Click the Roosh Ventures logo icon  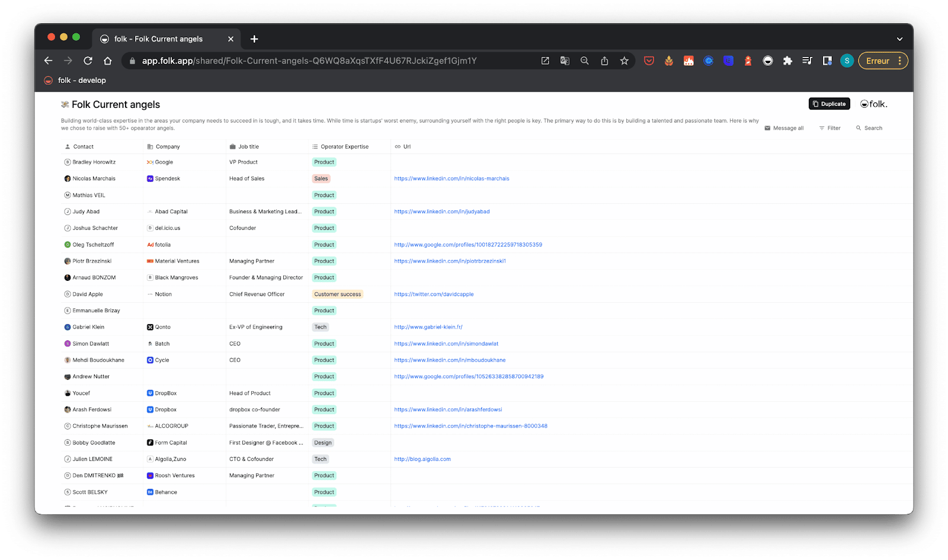(150, 476)
